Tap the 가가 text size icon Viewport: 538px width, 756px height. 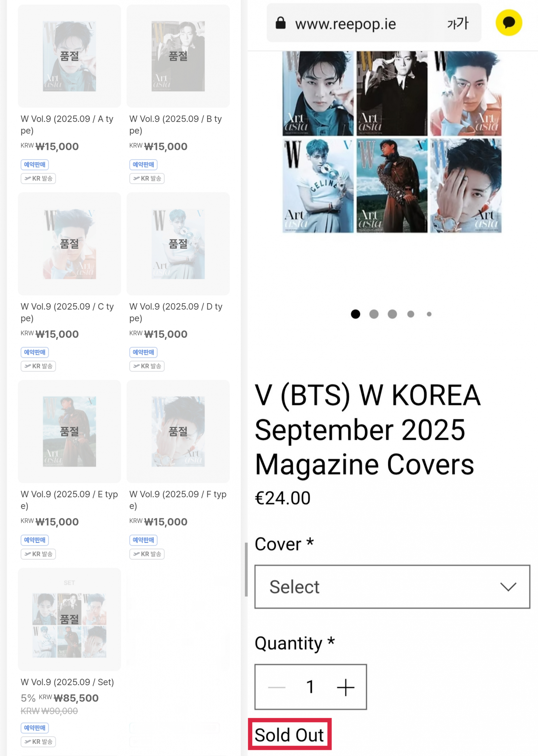(x=458, y=24)
